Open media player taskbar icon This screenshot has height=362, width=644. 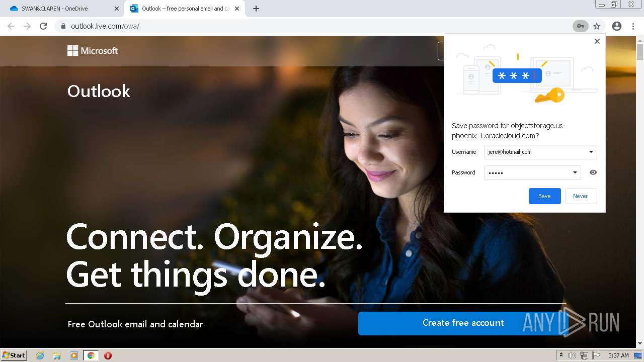74,355
